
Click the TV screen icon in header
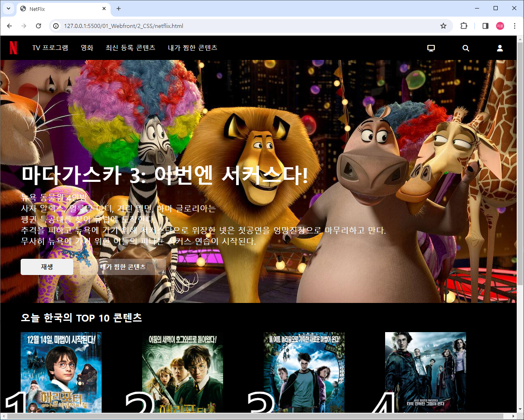tap(431, 48)
